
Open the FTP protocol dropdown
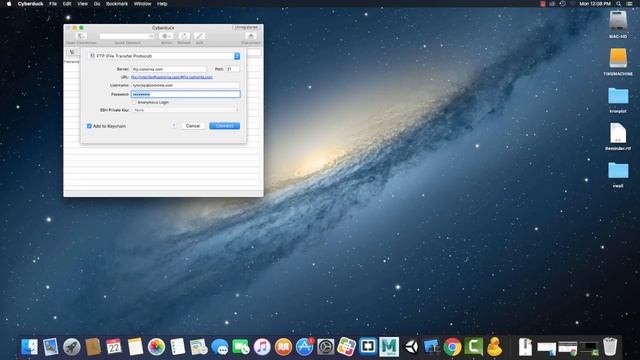(x=164, y=56)
